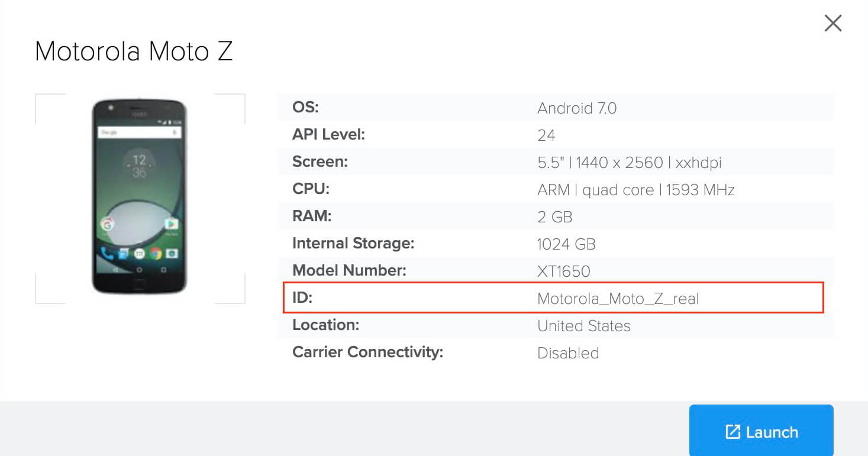Click the external-link icon inside Launch button
This screenshot has height=456, width=868.
pyautogui.click(x=734, y=431)
